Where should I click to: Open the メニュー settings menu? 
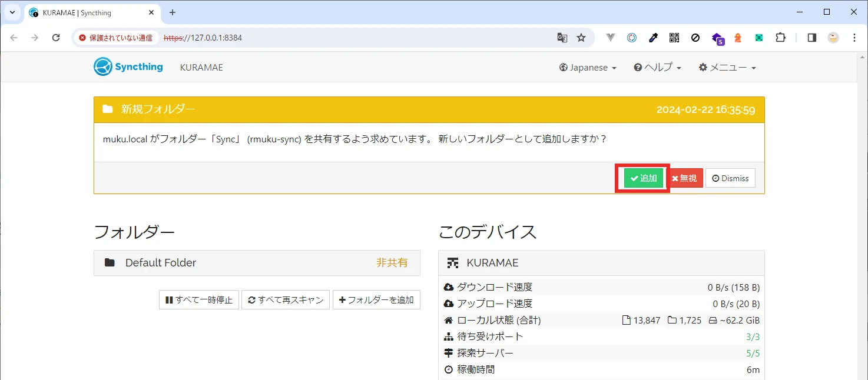(x=727, y=68)
